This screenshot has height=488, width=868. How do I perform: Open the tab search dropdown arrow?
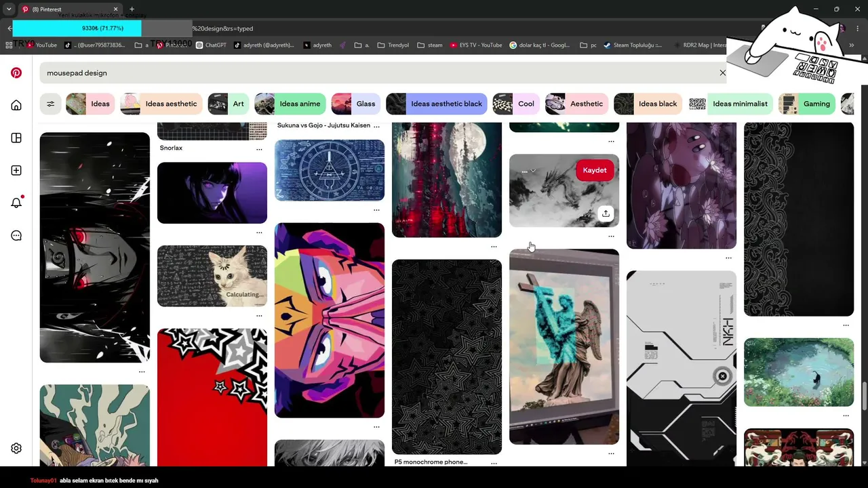click(9, 9)
